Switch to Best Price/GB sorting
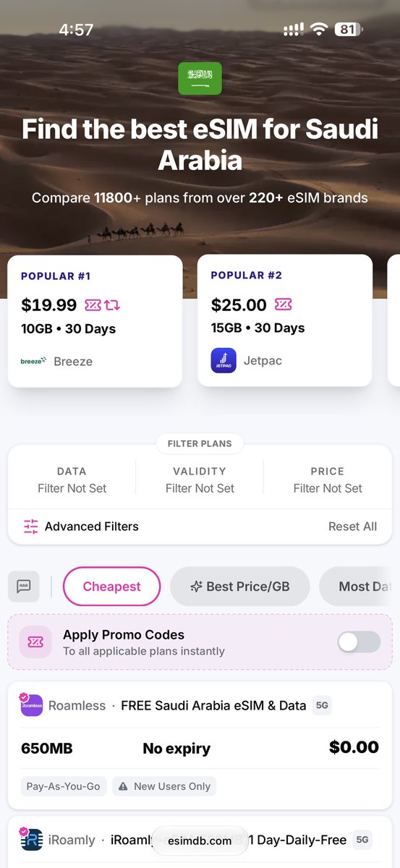The height and width of the screenshot is (868, 400). (x=240, y=586)
